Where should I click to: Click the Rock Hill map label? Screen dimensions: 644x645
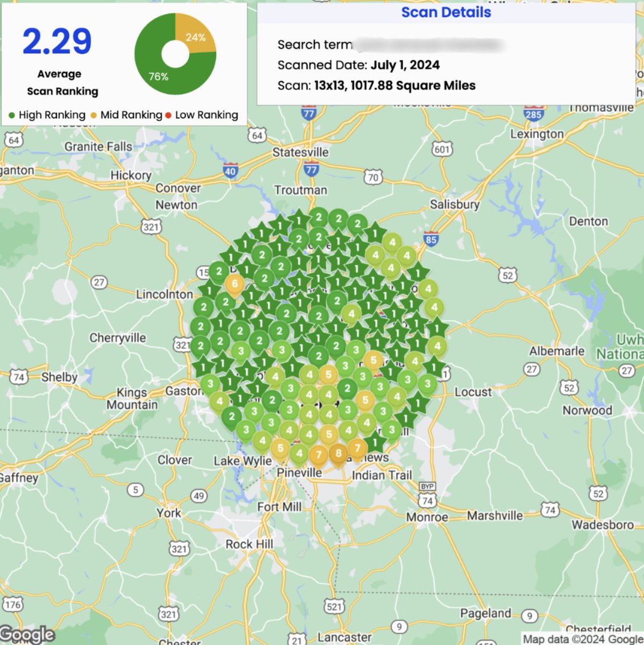(249, 544)
